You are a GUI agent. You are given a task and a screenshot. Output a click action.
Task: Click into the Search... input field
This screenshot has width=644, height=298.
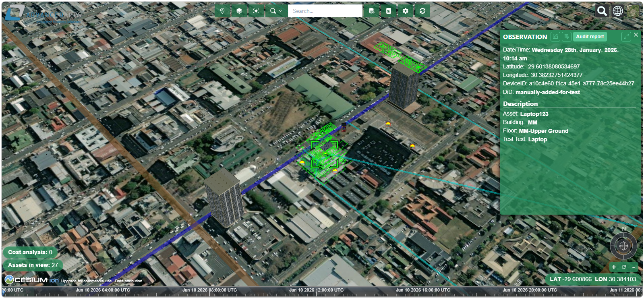coord(325,11)
